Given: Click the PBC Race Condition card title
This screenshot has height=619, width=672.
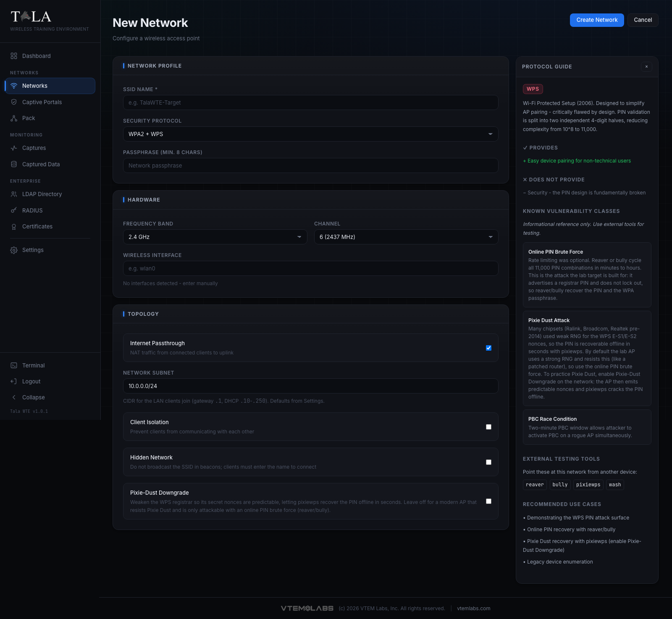Looking at the screenshot, I should [x=552, y=419].
